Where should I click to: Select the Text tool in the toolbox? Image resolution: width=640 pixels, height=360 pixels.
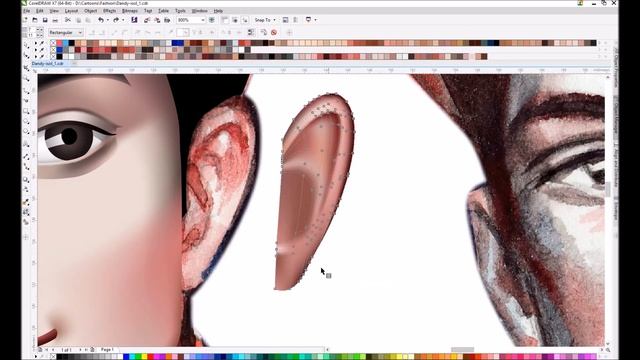coord(26,144)
